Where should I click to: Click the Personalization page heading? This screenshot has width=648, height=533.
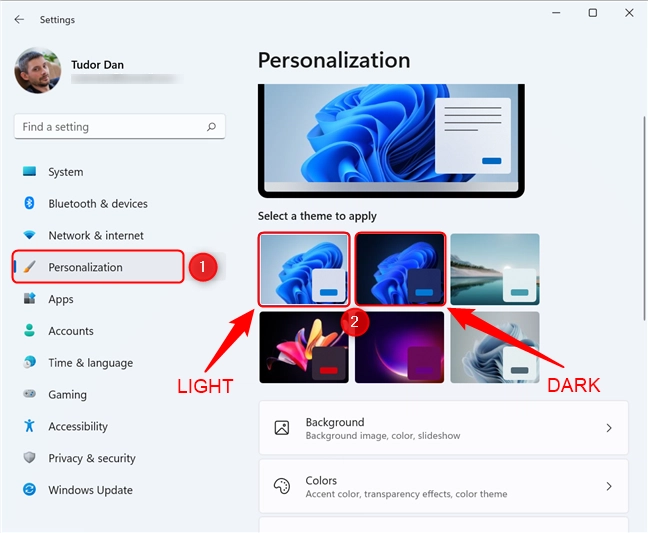point(334,60)
